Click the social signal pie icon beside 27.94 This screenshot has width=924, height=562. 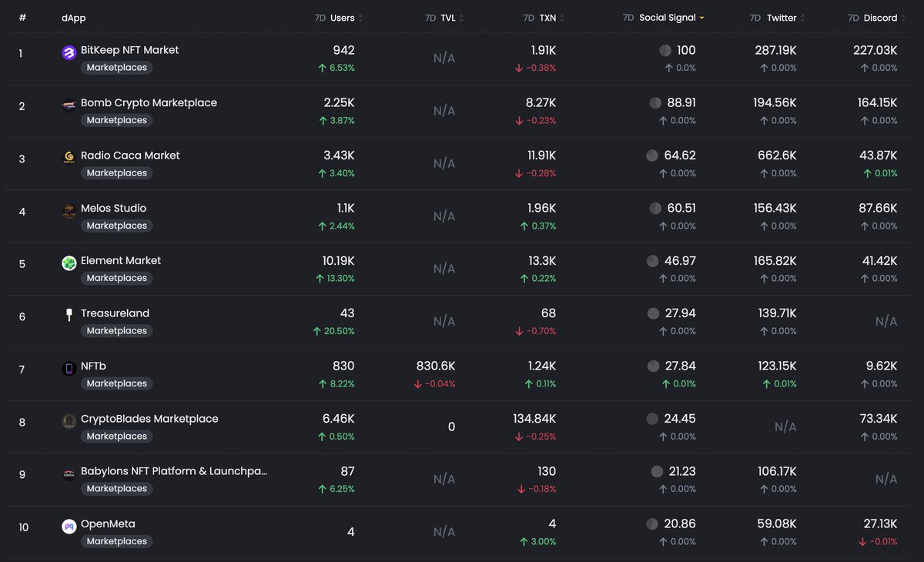(x=653, y=313)
